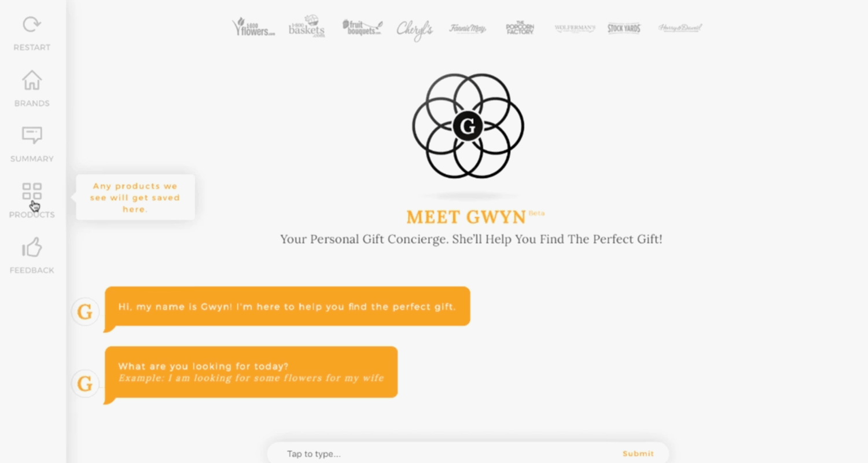Image resolution: width=868 pixels, height=463 pixels.
Task: Click the Fruit Bouquets brand logo
Action: coord(362,27)
